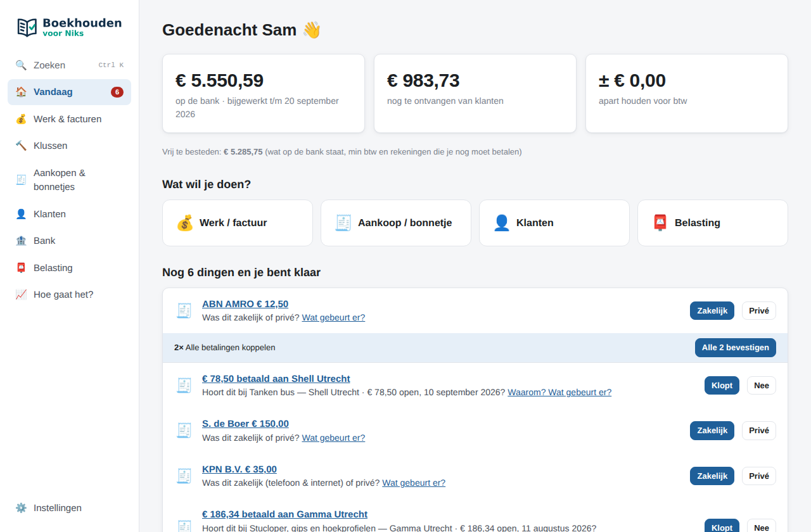The image size is (811, 532).
Task: Mark S. de Boer € 150,00 as Privé
Action: pyautogui.click(x=759, y=431)
